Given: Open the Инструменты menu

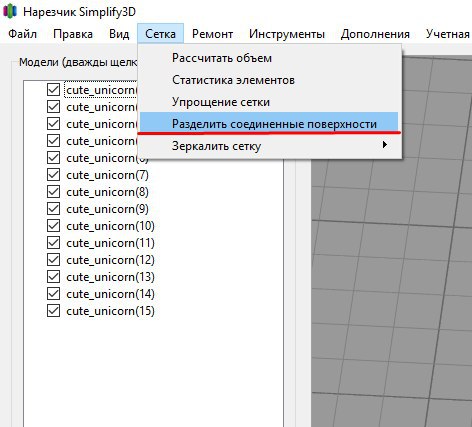Looking at the screenshot, I should click(x=287, y=34).
